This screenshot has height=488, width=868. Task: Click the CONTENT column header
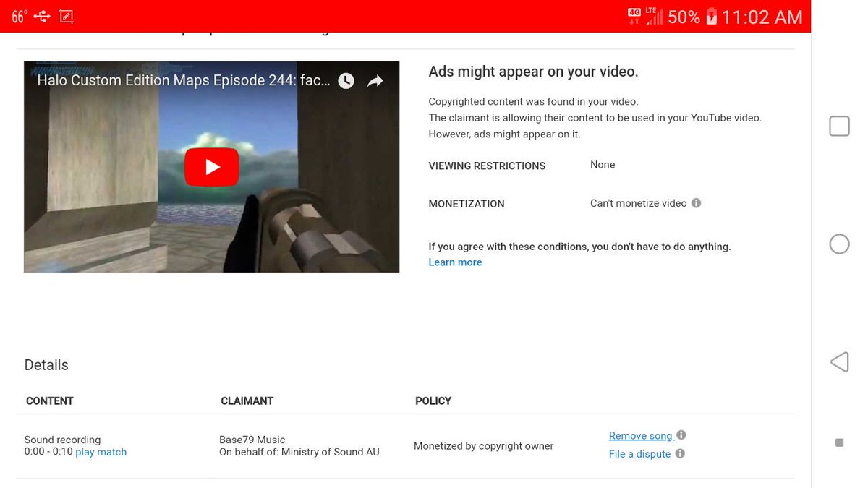[x=50, y=401]
